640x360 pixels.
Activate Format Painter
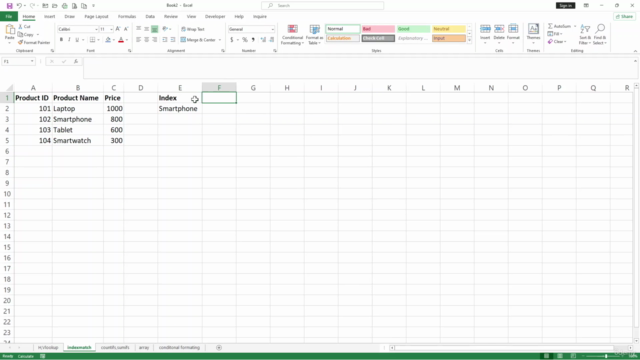coord(34,42)
